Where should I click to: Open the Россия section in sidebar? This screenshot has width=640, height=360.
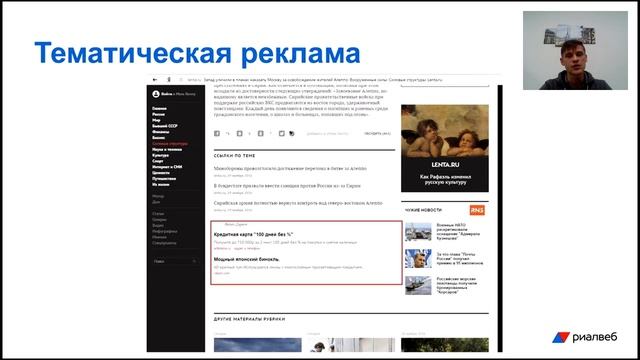tap(158, 114)
